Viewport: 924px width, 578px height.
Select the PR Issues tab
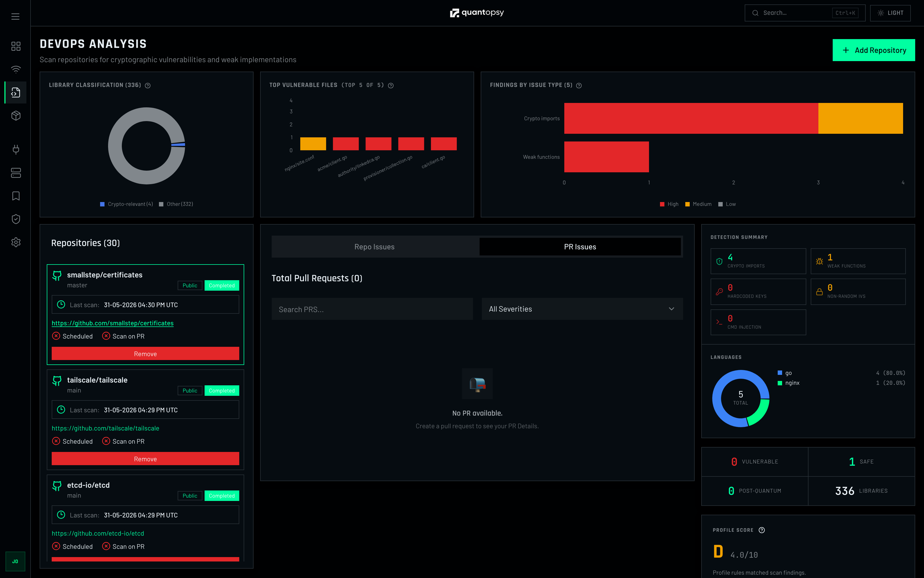tap(580, 247)
